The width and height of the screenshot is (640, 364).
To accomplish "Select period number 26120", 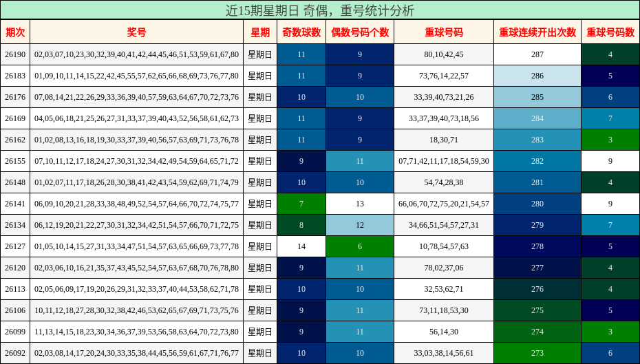I will (15, 268).
